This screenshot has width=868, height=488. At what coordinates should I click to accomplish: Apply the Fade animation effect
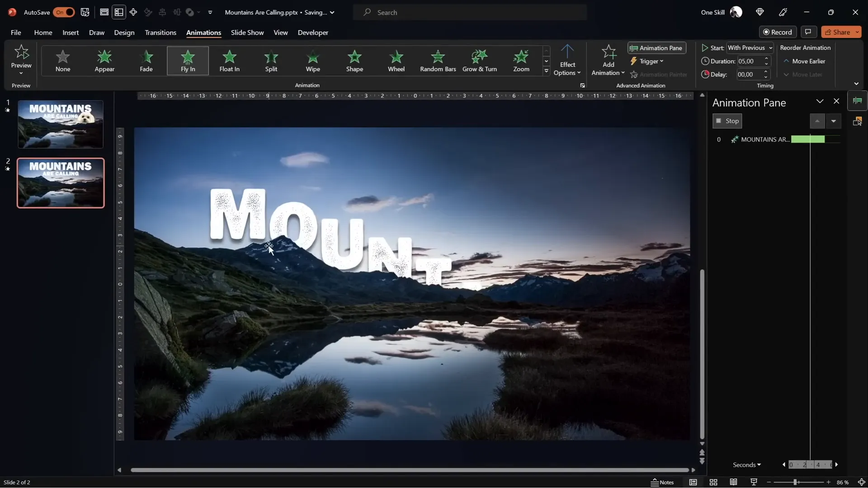pyautogui.click(x=146, y=61)
